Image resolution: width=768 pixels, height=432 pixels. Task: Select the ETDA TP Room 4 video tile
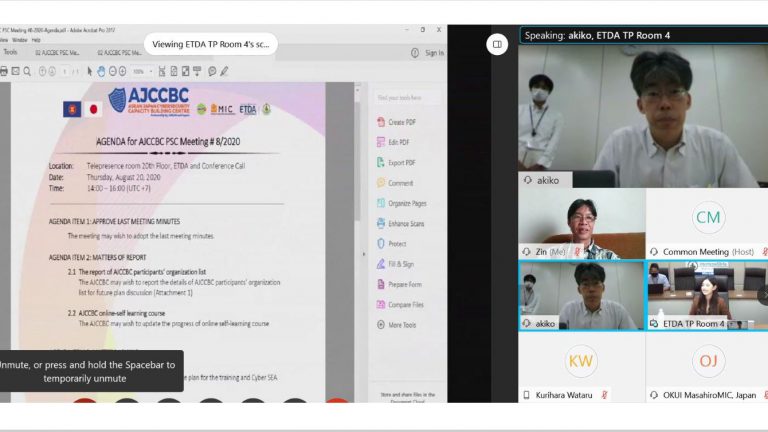tap(706, 295)
